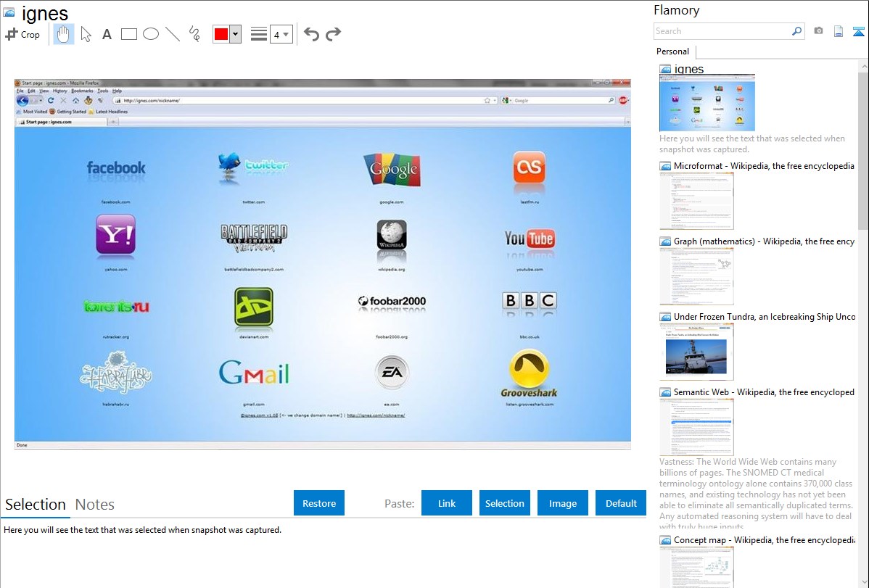Click the ignes title icon
Image resolution: width=869 pixels, height=588 pixels.
coord(9,12)
